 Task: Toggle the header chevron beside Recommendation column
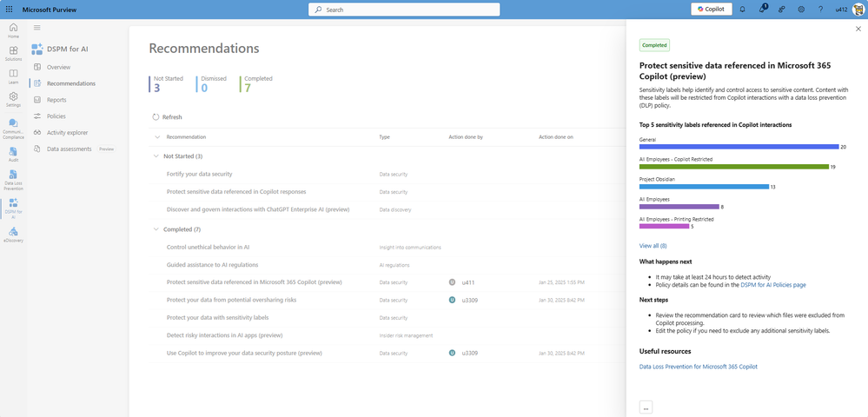tap(156, 136)
